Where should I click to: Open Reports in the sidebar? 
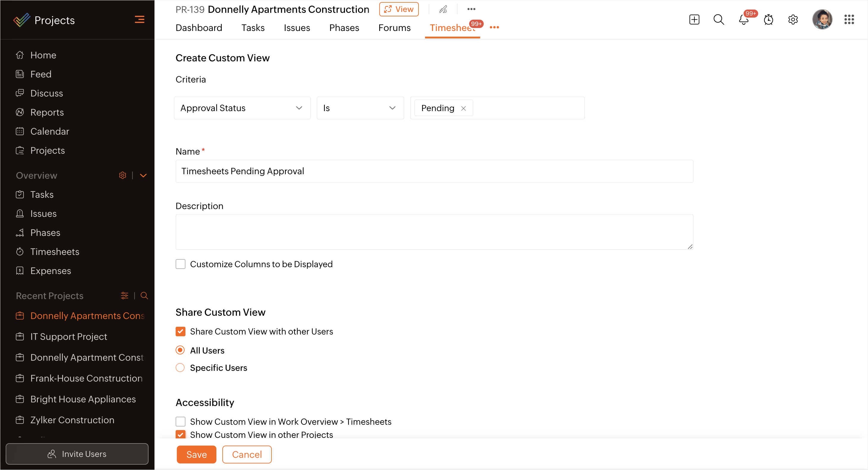[x=47, y=112]
